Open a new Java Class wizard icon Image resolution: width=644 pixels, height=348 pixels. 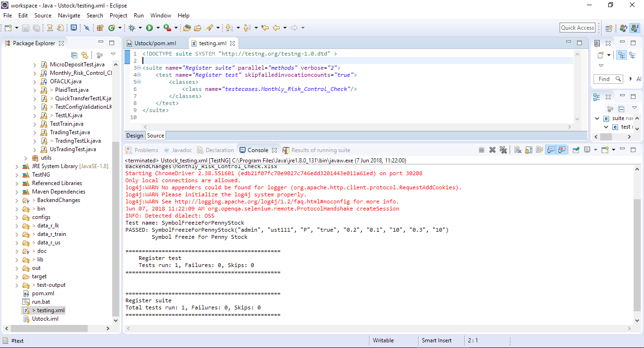point(99,27)
